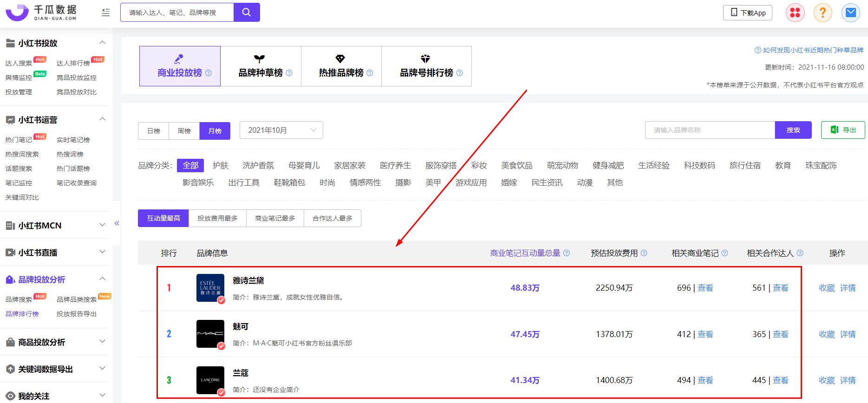
Task: Collapse sidebar with double-chevron handle
Action: (117, 223)
